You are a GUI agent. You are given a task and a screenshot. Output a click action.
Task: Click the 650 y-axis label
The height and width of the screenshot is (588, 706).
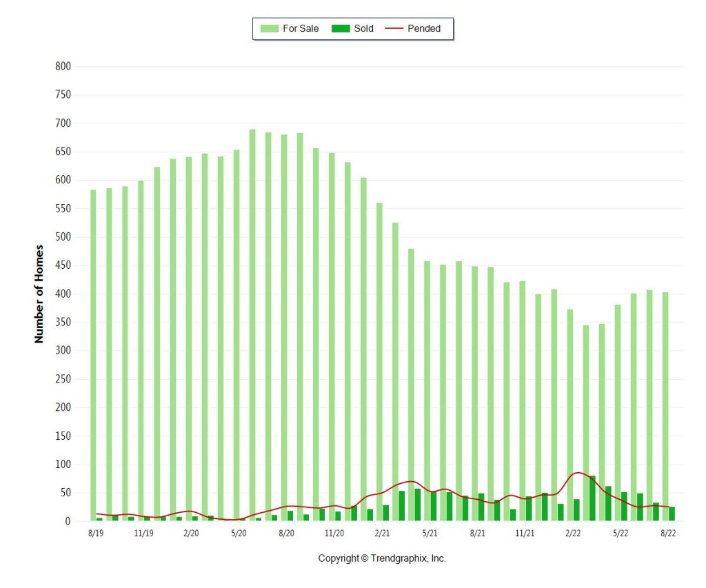(x=63, y=151)
